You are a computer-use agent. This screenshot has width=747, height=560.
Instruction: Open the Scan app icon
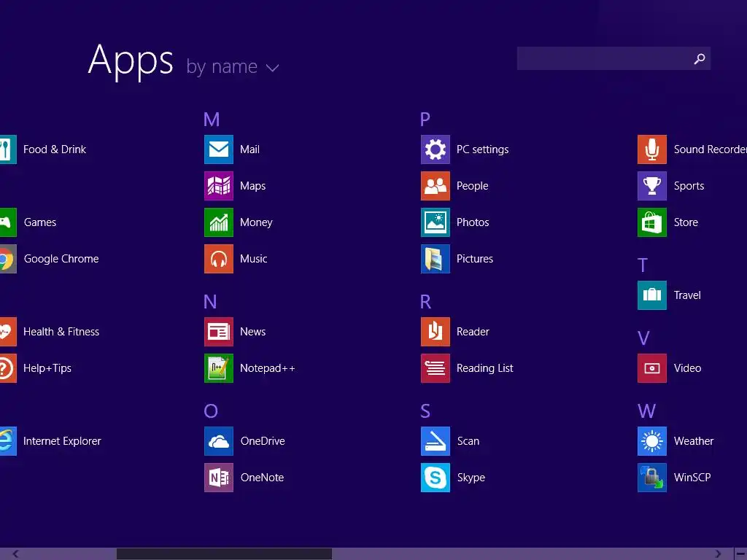click(x=436, y=441)
